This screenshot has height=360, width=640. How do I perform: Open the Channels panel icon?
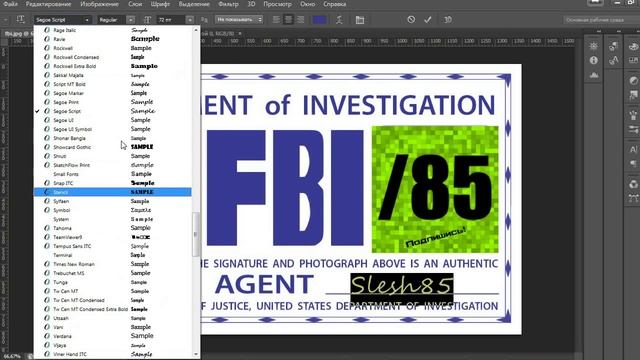coord(633,184)
